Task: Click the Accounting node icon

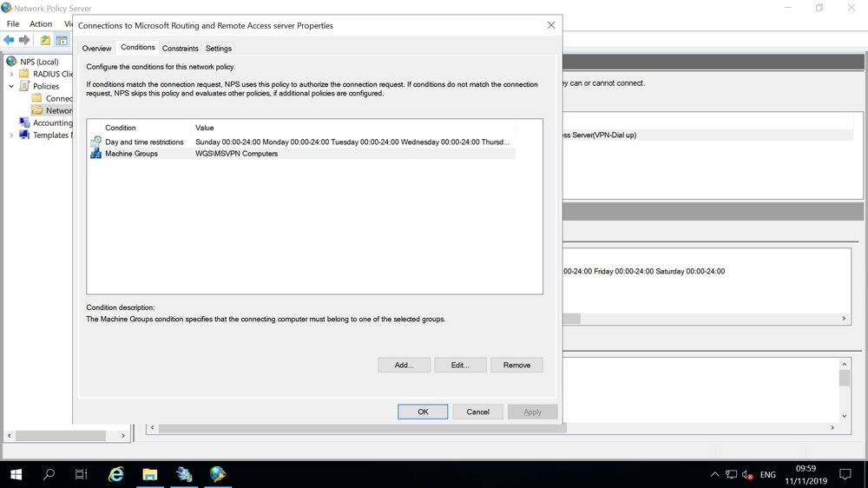Action: point(24,122)
